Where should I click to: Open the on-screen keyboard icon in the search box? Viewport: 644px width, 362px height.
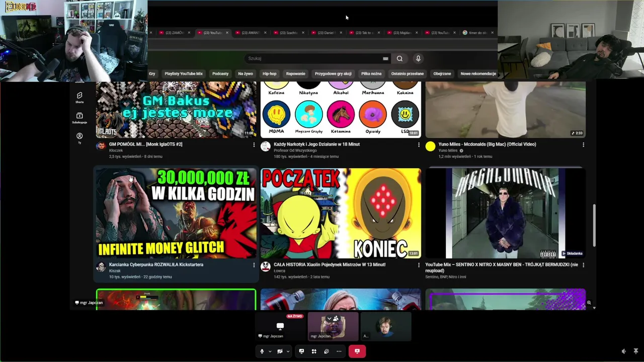(x=385, y=58)
